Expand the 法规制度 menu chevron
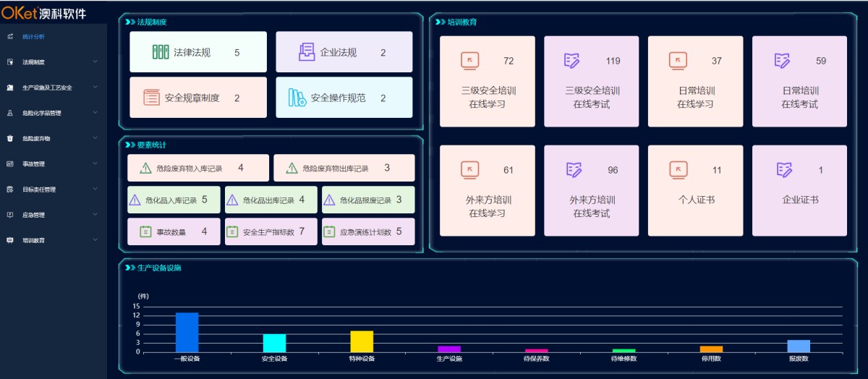The width and height of the screenshot is (868, 379). point(95,62)
